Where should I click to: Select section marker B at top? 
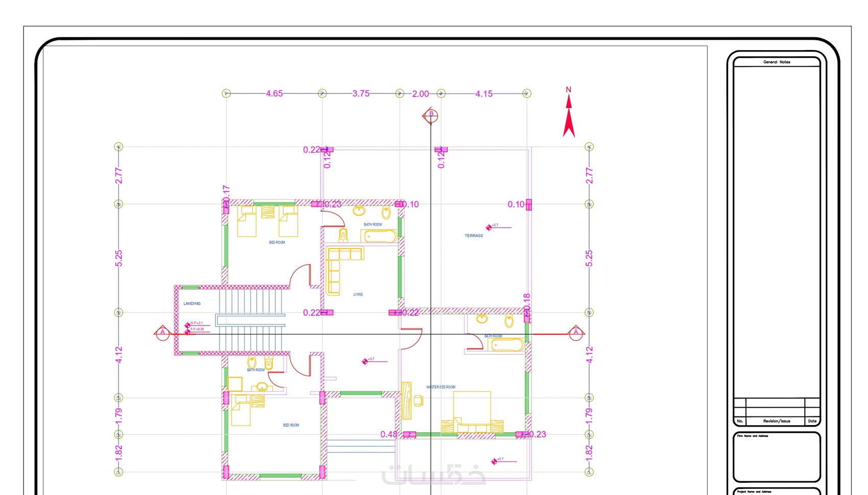pyautogui.click(x=430, y=116)
